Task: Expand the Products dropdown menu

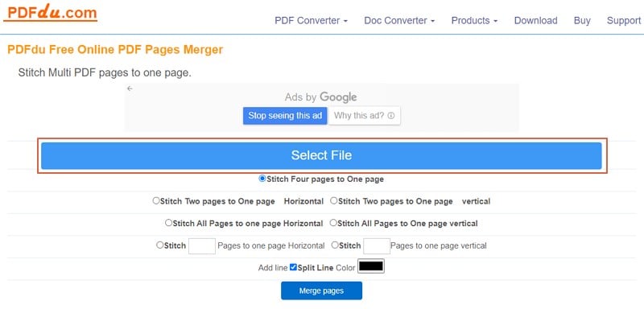Action: point(474,20)
